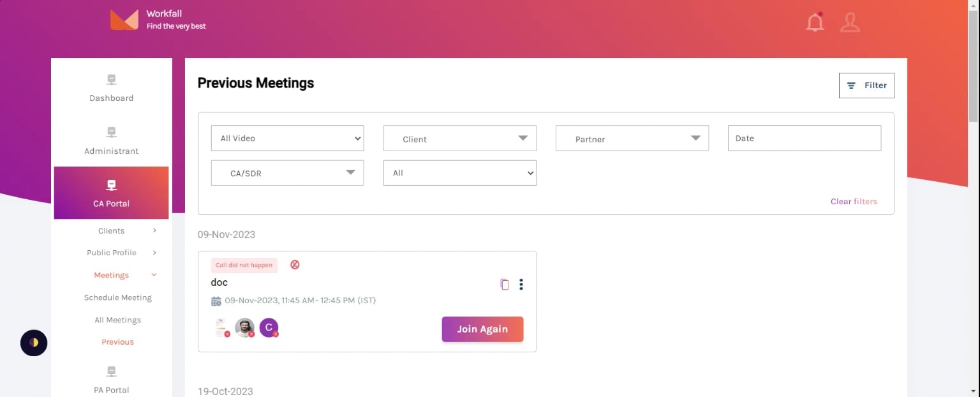Open the CA/SDR dropdown

pyautogui.click(x=287, y=173)
